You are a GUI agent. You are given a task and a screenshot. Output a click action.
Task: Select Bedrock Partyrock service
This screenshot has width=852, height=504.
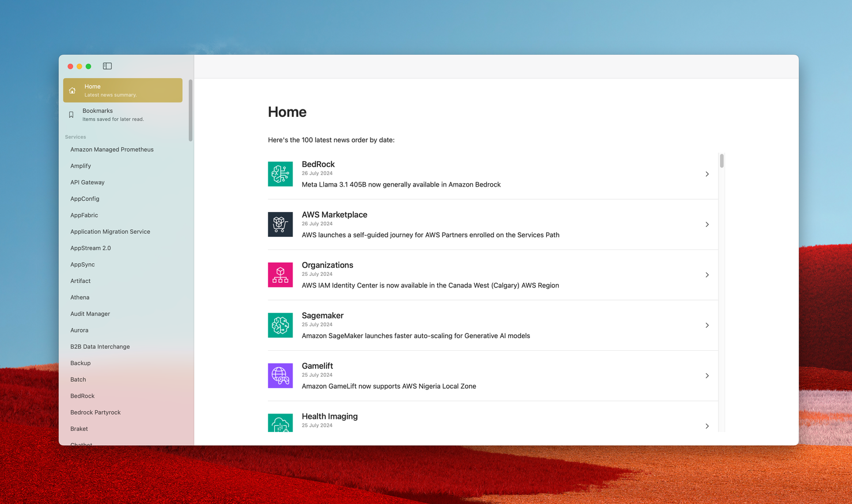point(95,412)
